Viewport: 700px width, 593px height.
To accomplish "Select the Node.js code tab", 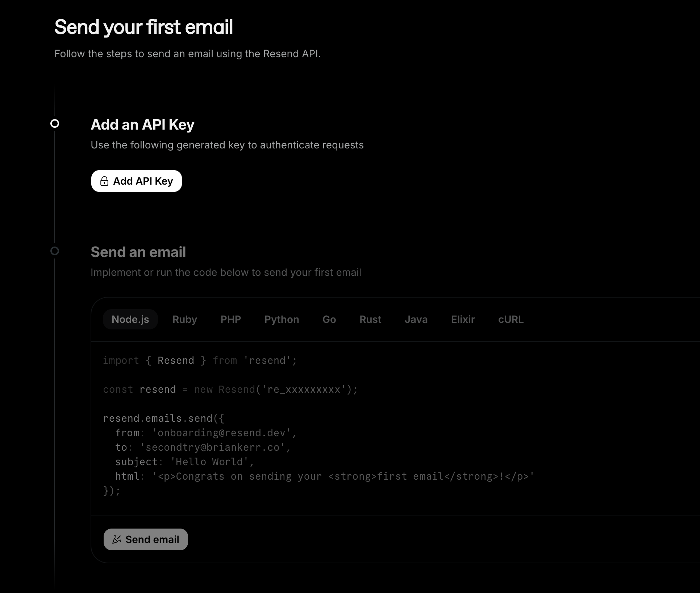I will coord(130,319).
